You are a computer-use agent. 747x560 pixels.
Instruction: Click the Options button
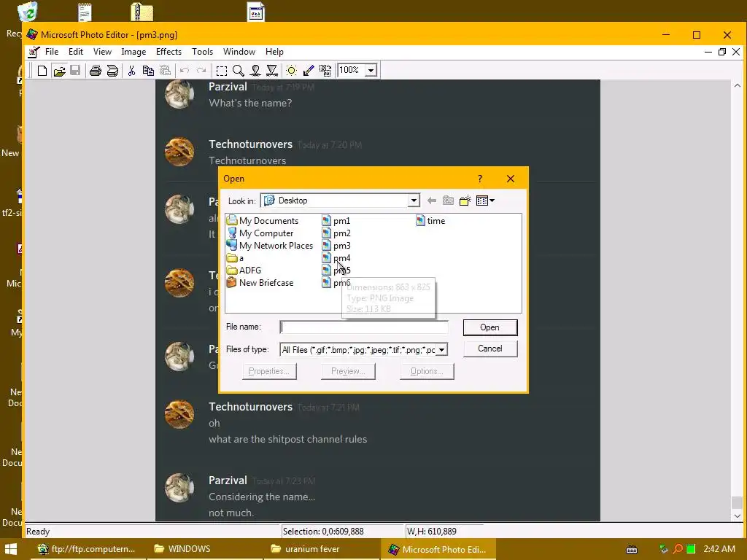[427, 371]
